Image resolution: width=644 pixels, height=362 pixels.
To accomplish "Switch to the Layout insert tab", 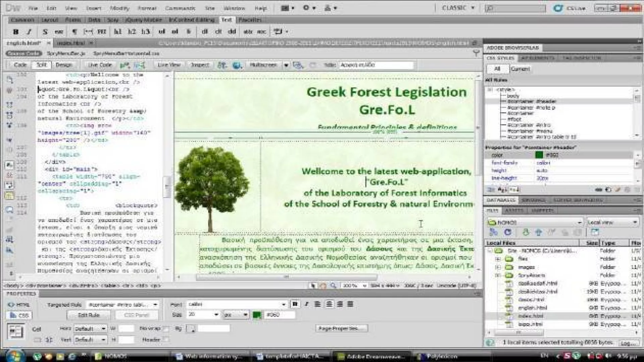I will click(50, 20).
